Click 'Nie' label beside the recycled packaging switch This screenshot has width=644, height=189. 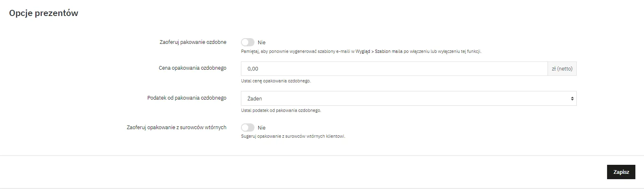click(261, 128)
